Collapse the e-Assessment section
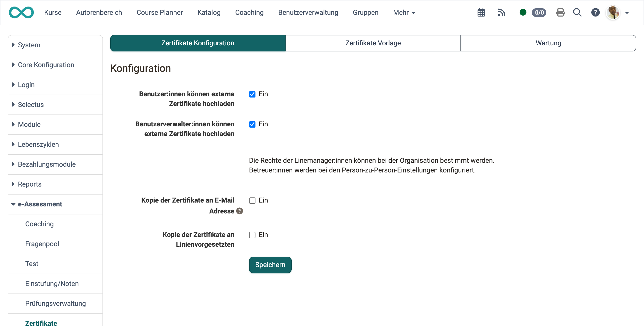644x326 pixels. point(55,204)
